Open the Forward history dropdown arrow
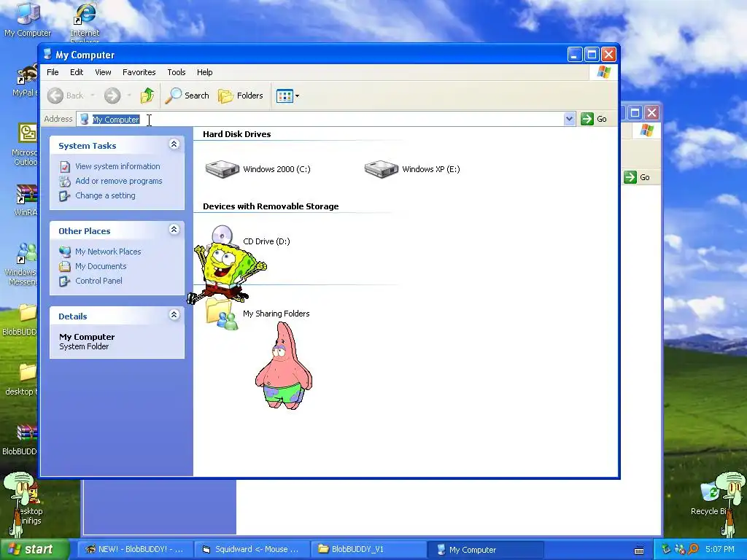The width and height of the screenshot is (747, 560). 129,96
